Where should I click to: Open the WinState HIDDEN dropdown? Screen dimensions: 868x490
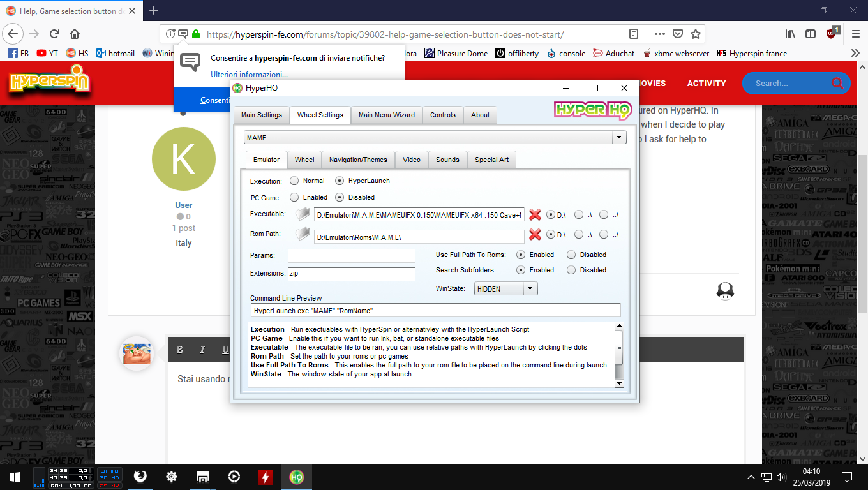(x=530, y=289)
